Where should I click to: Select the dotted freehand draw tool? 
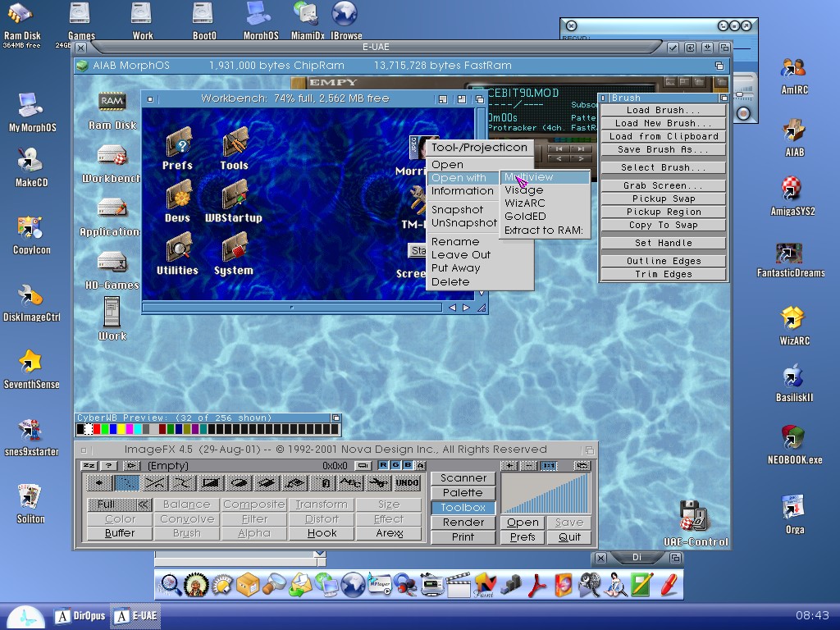coord(127,483)
